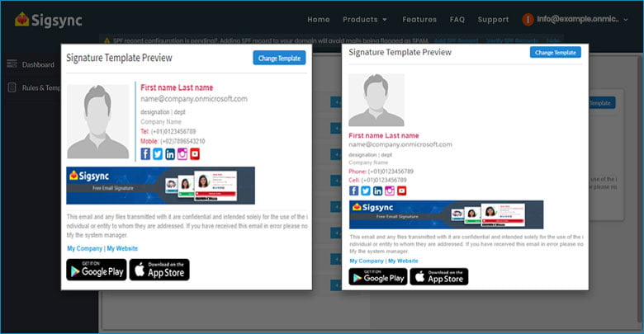Click the Sigsync banner in left preview
This screenshot has height=334, width=644.
tap(160, 186)
